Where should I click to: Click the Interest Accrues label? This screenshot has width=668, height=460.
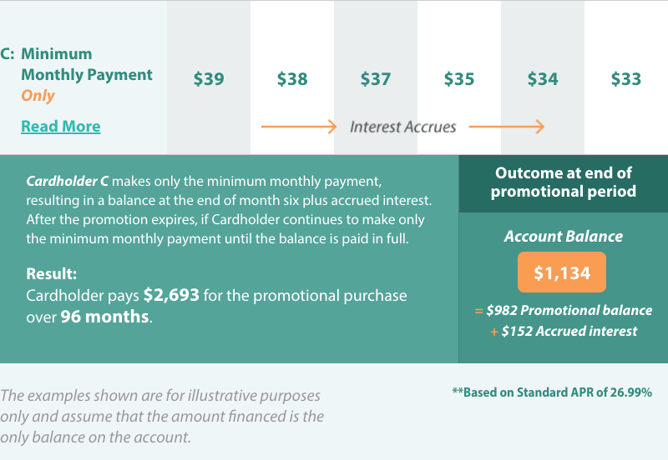click(403, 127)
